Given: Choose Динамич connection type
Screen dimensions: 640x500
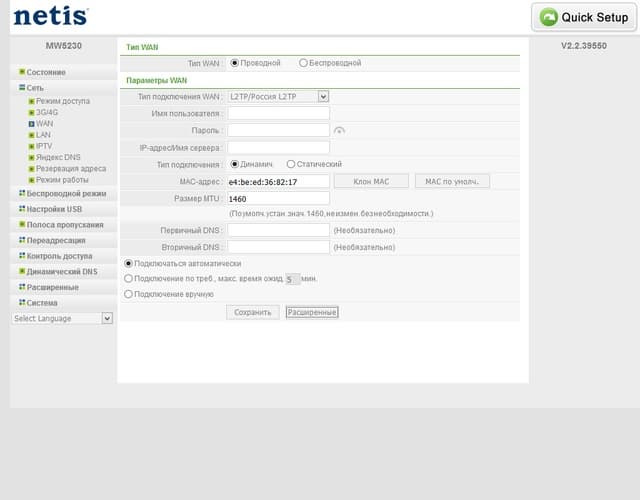Looking at the screenshot, I should tap(234, 164).
